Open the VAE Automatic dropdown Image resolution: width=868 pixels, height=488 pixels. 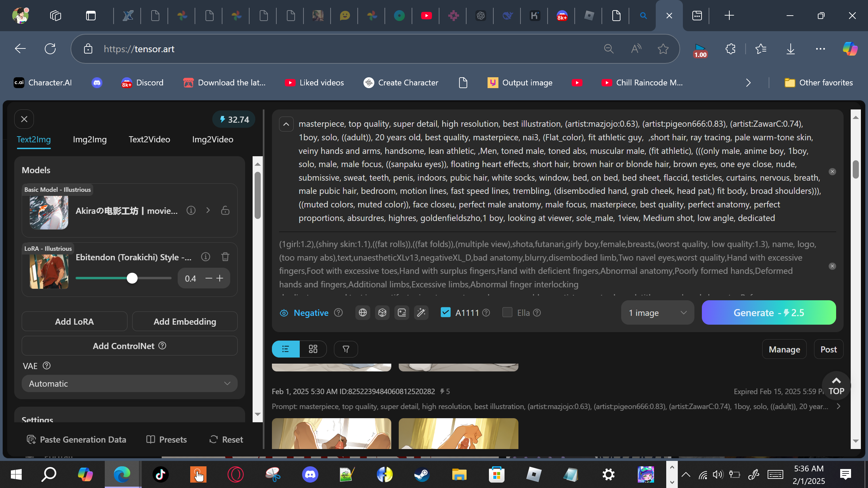point(130,384)
